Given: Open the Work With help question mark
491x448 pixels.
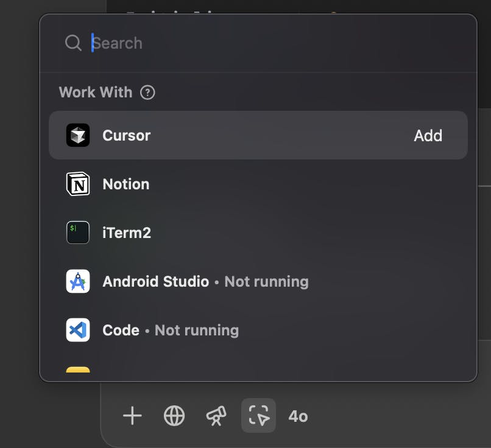Looking at the screenshot, I should click(x=147, y=93).
